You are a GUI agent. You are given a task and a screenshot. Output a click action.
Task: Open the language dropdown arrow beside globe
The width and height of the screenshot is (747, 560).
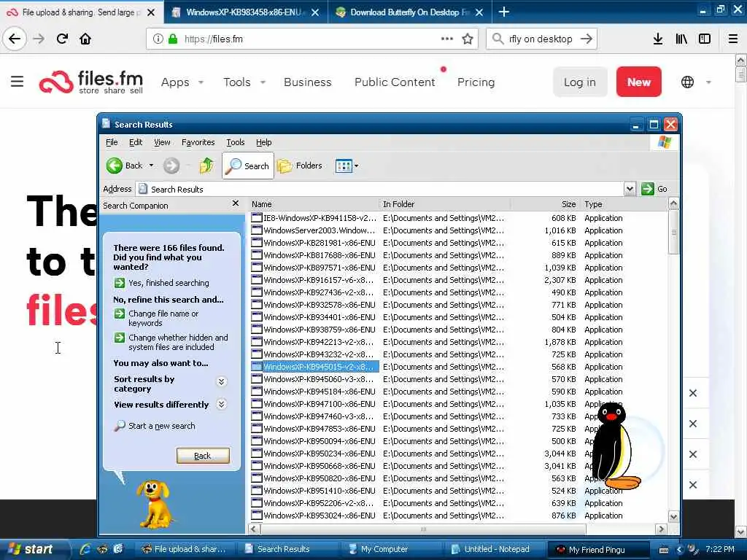tap(708, 82)
